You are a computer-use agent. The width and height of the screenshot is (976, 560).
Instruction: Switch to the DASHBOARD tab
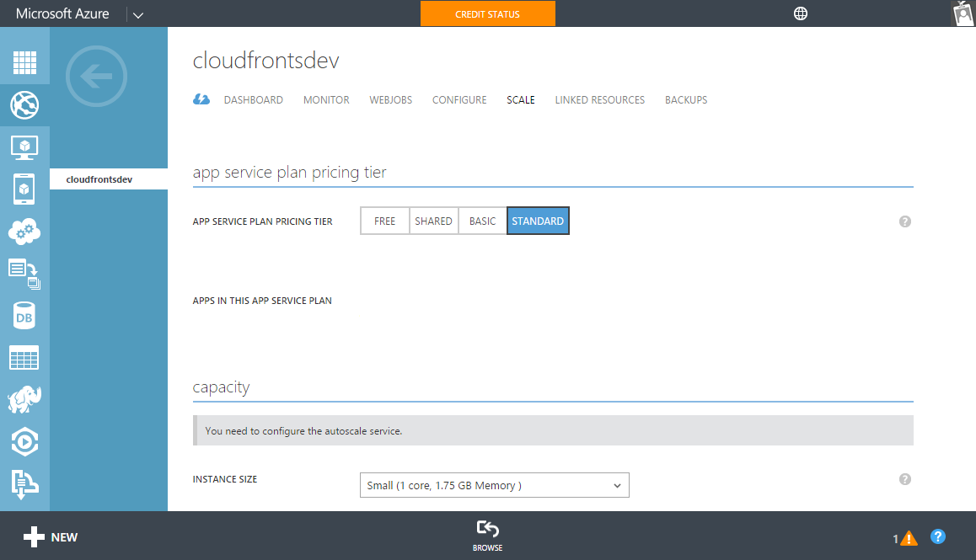(254, 100)
